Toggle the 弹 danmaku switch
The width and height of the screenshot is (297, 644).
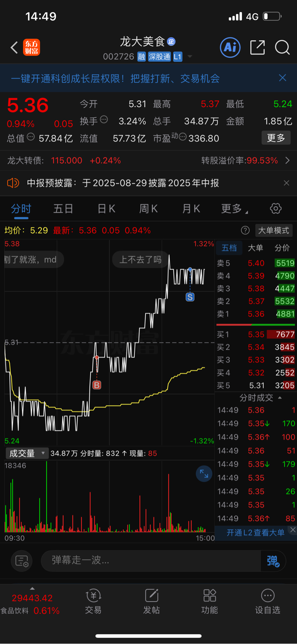(x=273, y=561)
